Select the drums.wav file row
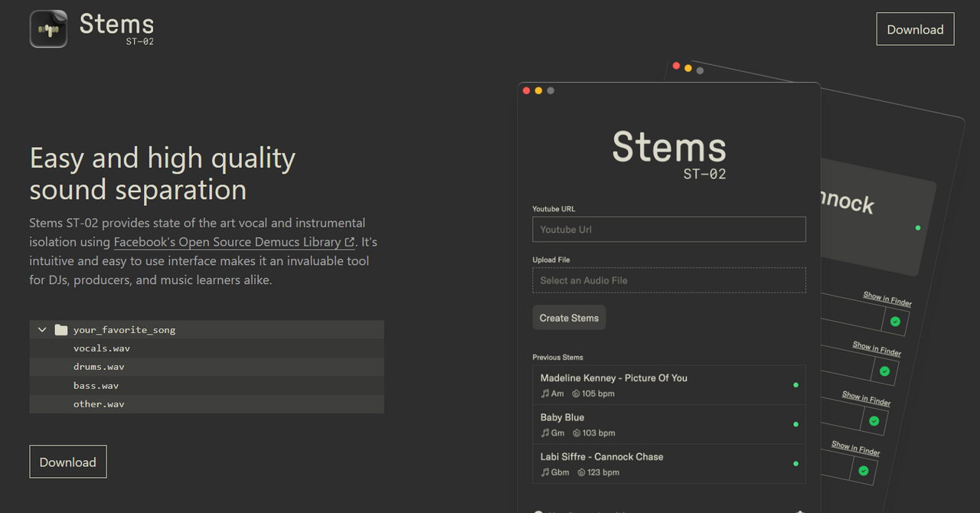The height and width of the screenshot is (513, 980). coord(207,367)
